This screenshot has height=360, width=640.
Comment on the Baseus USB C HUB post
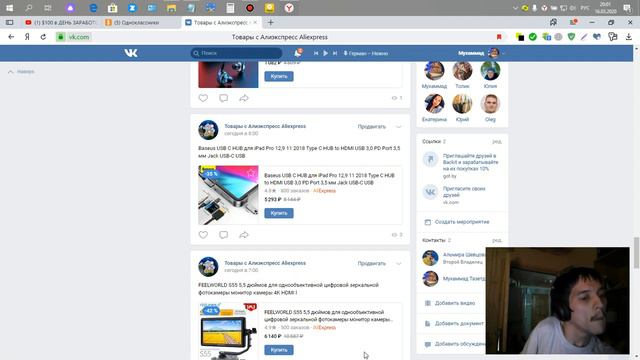tap(223, 235)
